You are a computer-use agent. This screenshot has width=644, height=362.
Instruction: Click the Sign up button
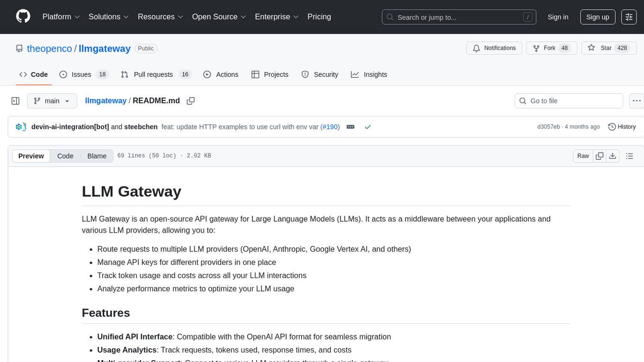pos(598,17)
